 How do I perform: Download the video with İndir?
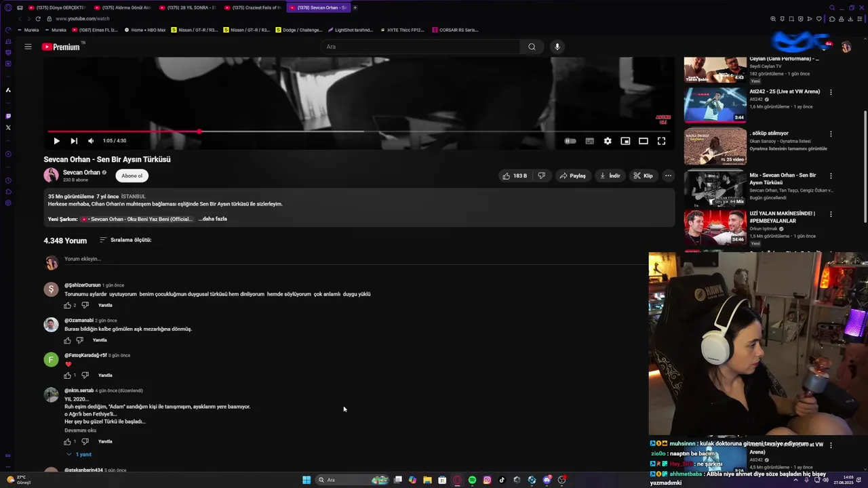610,176
